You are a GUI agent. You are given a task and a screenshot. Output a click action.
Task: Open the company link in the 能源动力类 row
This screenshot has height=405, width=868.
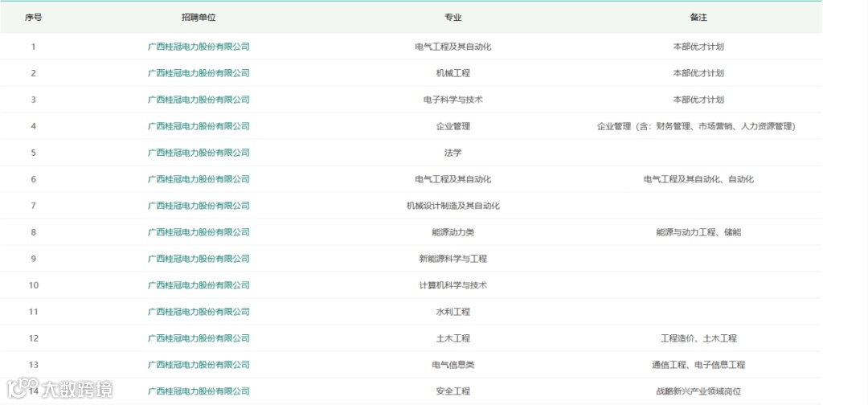tap(199, 232)
